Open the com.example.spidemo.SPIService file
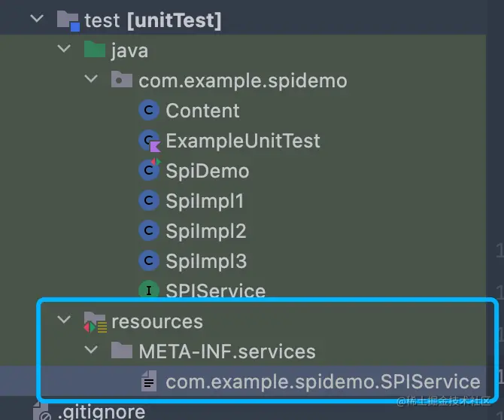This screenshot has height=420, width=504. (323, 382)
